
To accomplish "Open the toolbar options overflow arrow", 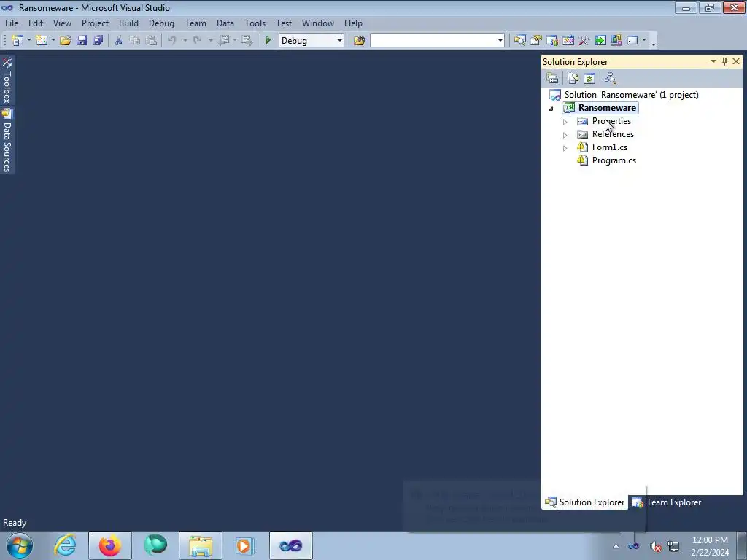I will [x=654, y=42].
